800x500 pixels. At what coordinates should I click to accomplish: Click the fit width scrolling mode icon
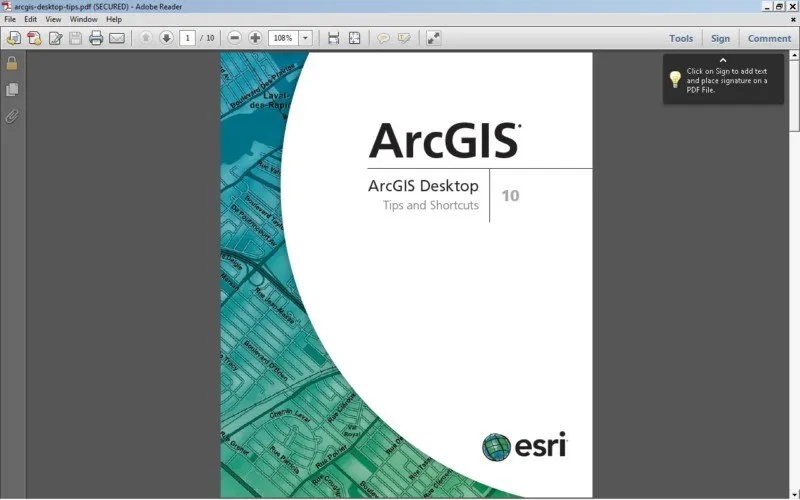[x=333, y=38]
